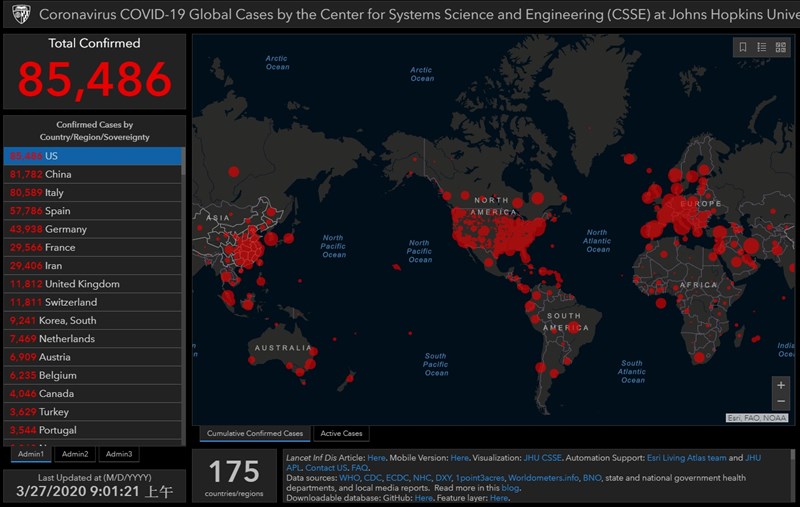Select the France row in the list

[92, 247]
